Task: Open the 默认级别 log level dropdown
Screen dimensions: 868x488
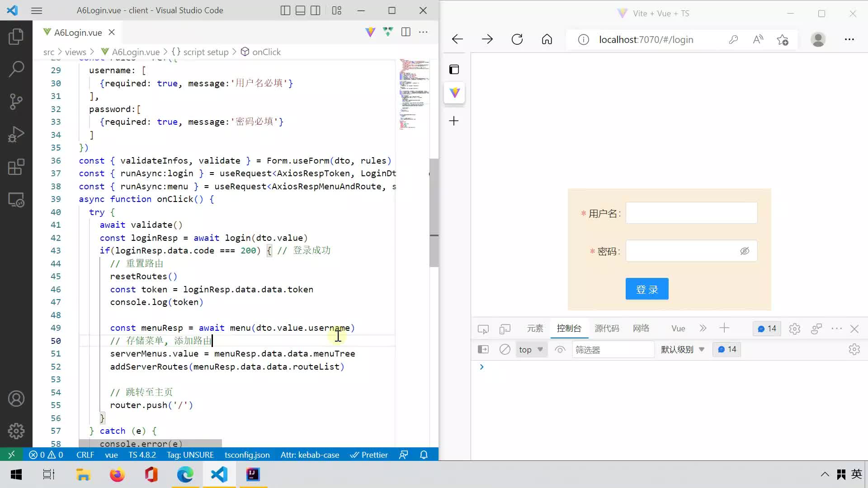Action: click(683, 349)
